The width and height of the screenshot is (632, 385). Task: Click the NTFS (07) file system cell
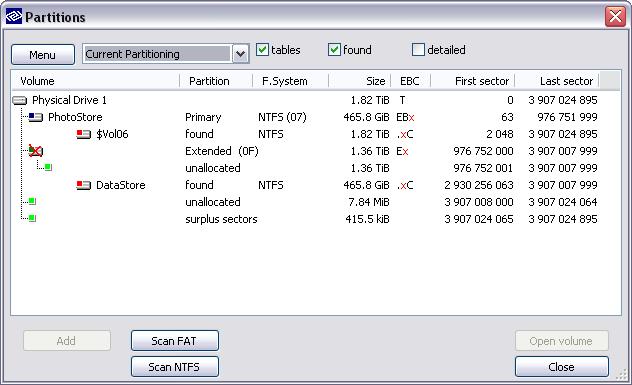282,117
